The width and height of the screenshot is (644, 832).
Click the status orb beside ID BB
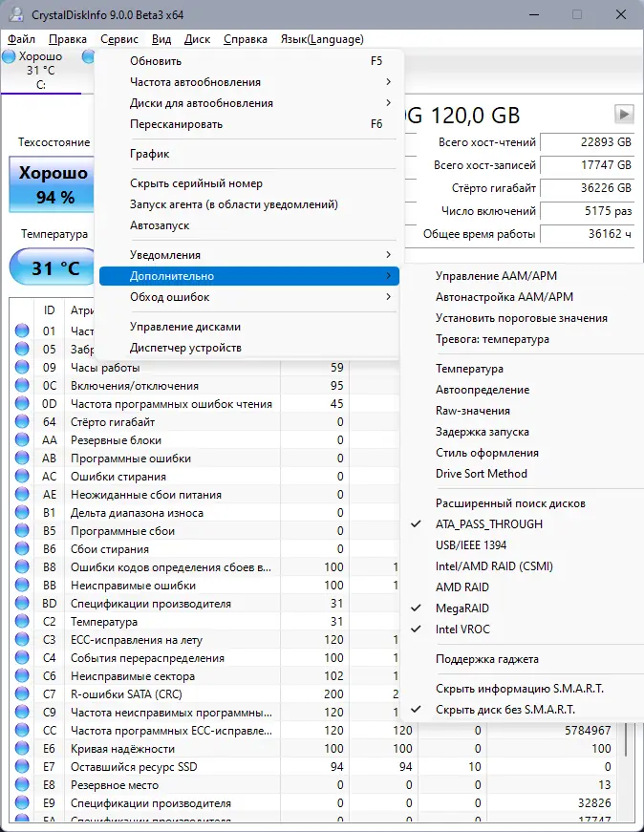[x=23, y=586]
